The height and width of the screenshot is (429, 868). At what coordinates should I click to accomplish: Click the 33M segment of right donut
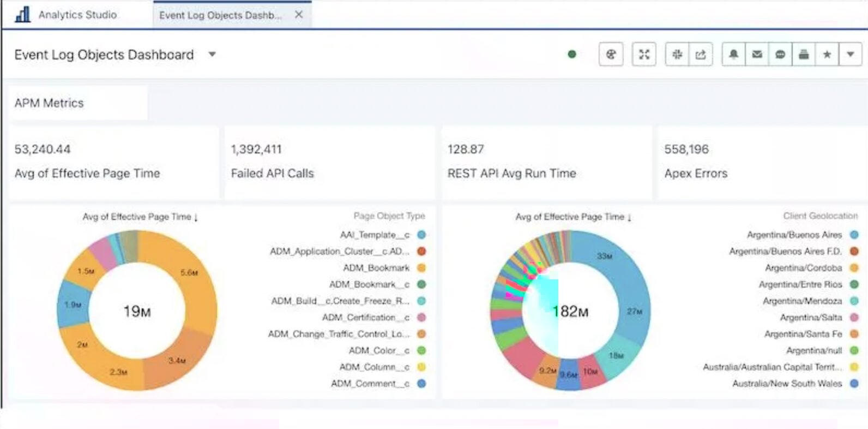click(x=604, y=256)
